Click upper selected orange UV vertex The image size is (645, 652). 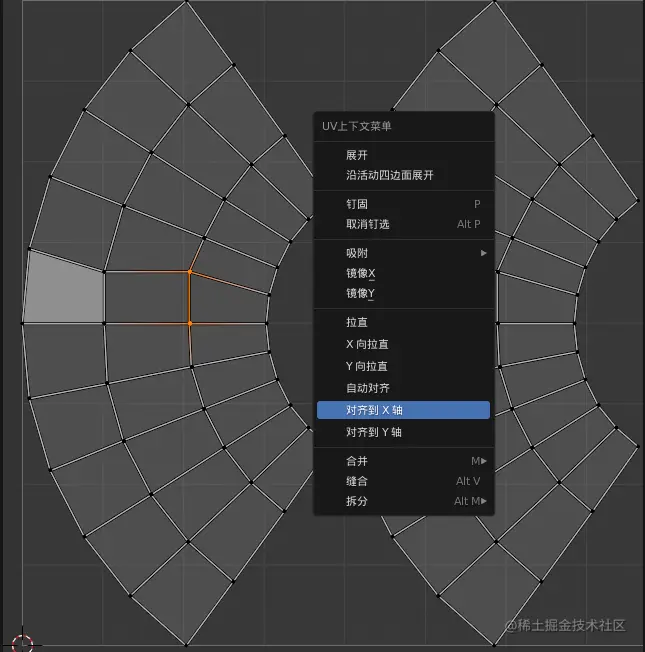[190, 272]
